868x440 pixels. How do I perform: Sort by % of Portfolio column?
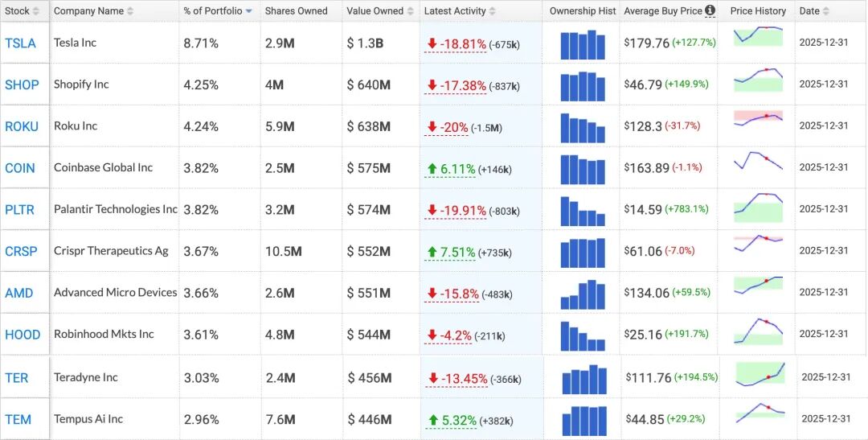tap(218, 11)
